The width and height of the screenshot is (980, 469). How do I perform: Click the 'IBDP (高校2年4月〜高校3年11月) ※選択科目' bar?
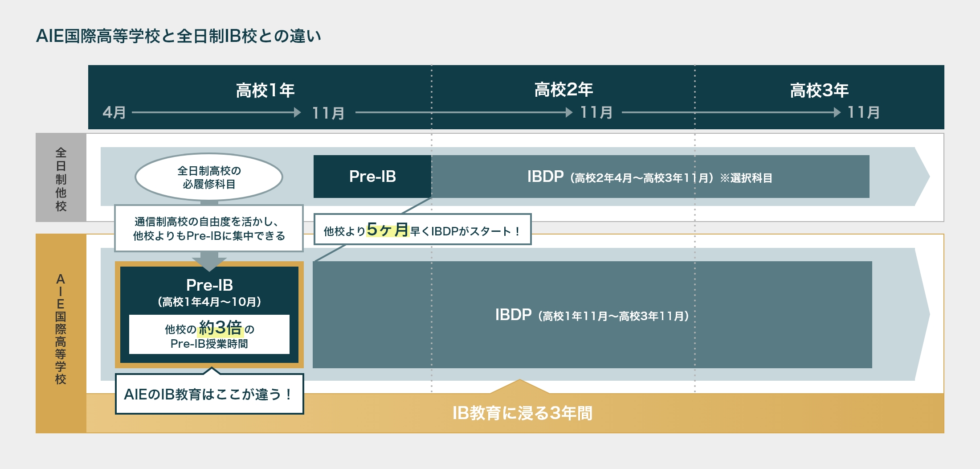click(x=650, y=177)
